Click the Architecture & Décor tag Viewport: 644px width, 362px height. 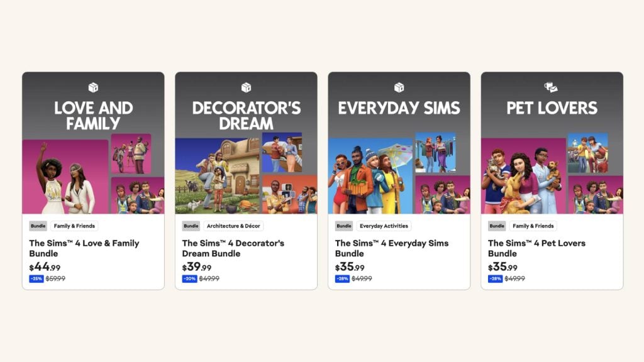pos(233,226)
